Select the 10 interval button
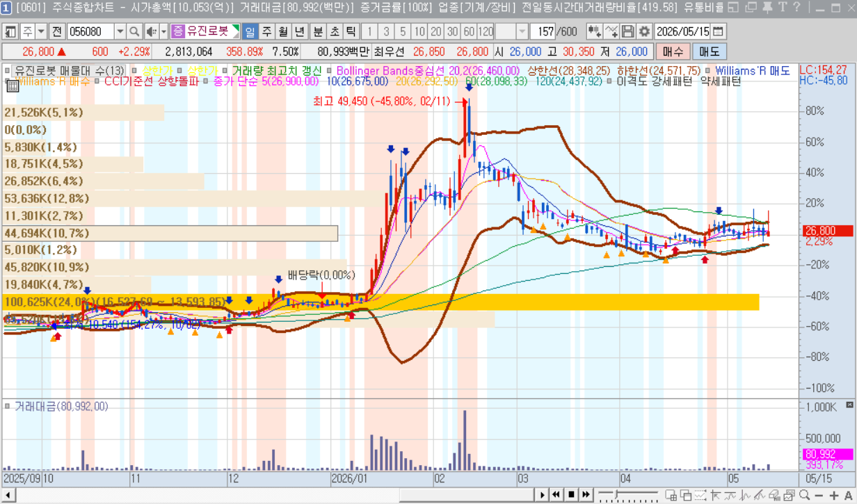Screen dimensions: 857x504 [x=419, y=32]
